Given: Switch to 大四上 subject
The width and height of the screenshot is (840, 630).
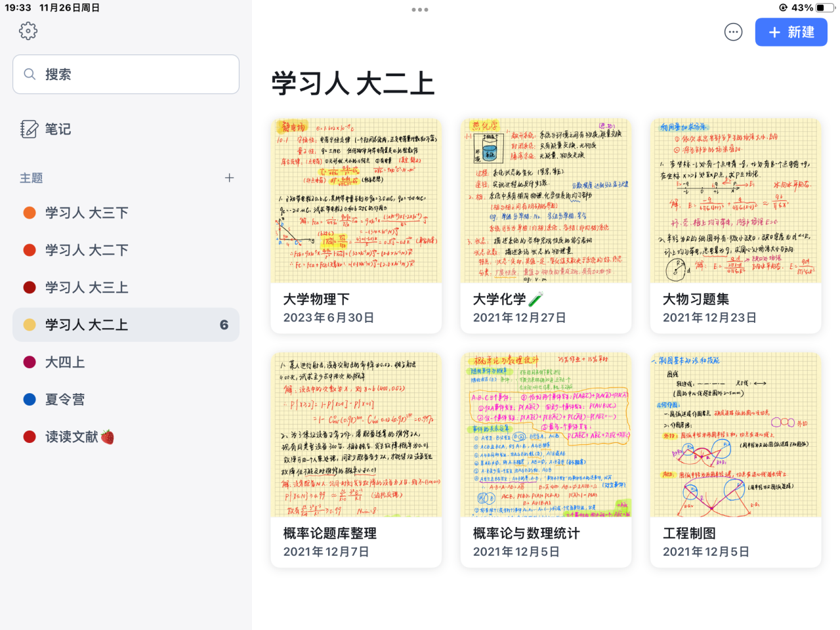Looking at the screenshot, I should [64, 362].
